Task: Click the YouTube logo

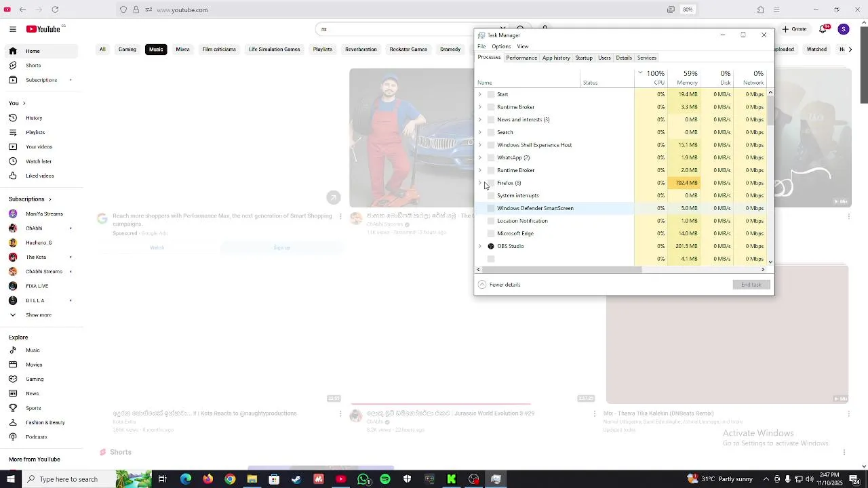Action: (x=45, y=29)
